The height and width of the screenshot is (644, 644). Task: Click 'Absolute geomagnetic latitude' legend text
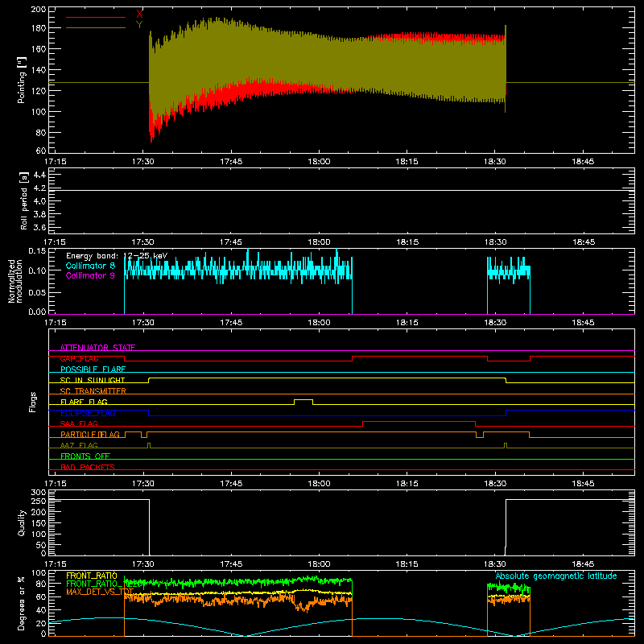[x=556, y=576]
